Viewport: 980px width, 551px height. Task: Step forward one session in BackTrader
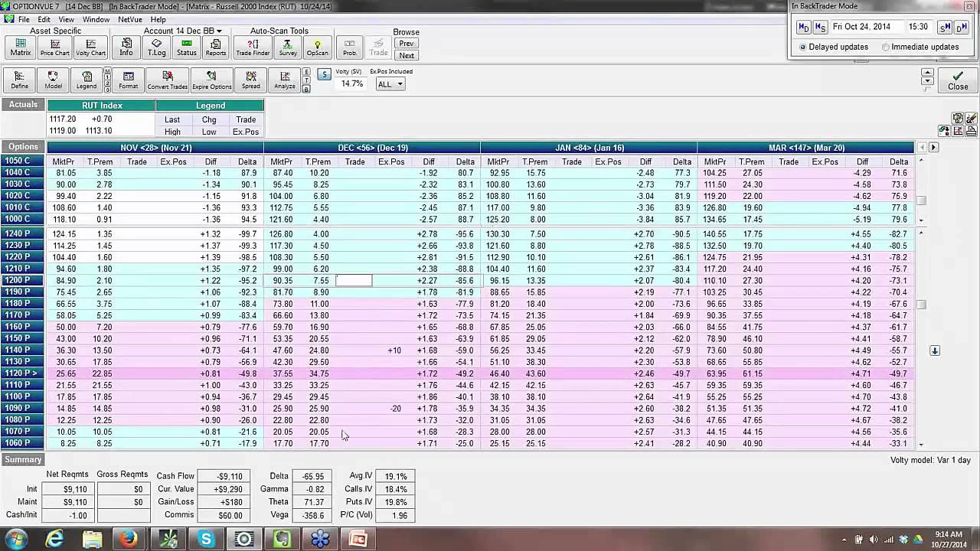945,27
